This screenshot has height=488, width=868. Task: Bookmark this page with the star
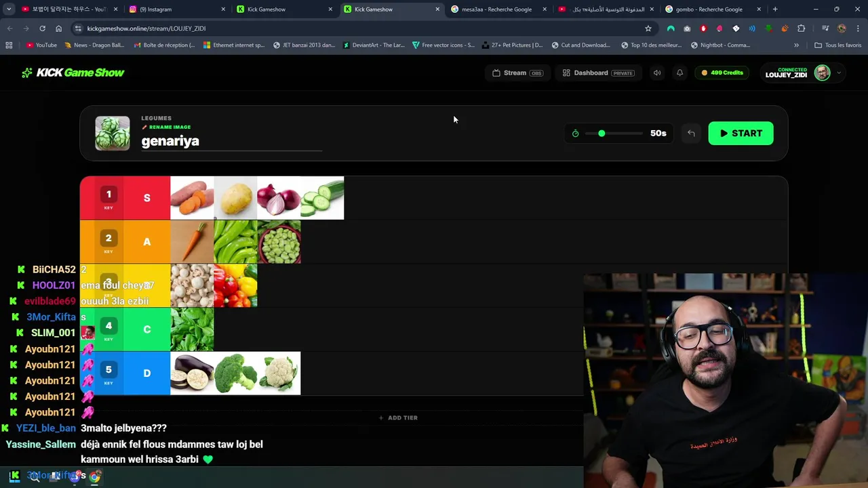pos(648,28)
